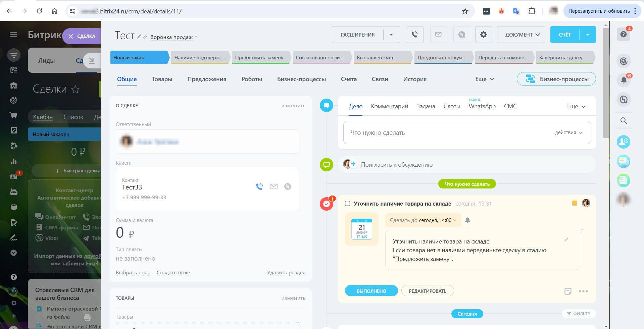Click the search magnifier in the right sidebar
Viewport: 644px width, 329px height.
click(624, 121)
